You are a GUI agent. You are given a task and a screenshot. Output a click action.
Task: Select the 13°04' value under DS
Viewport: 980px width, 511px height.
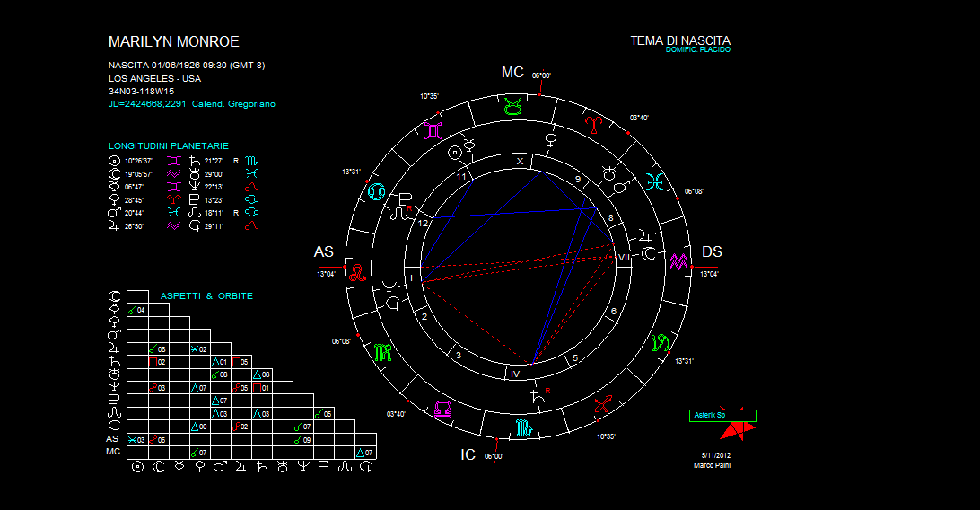[x=709, y=274]
